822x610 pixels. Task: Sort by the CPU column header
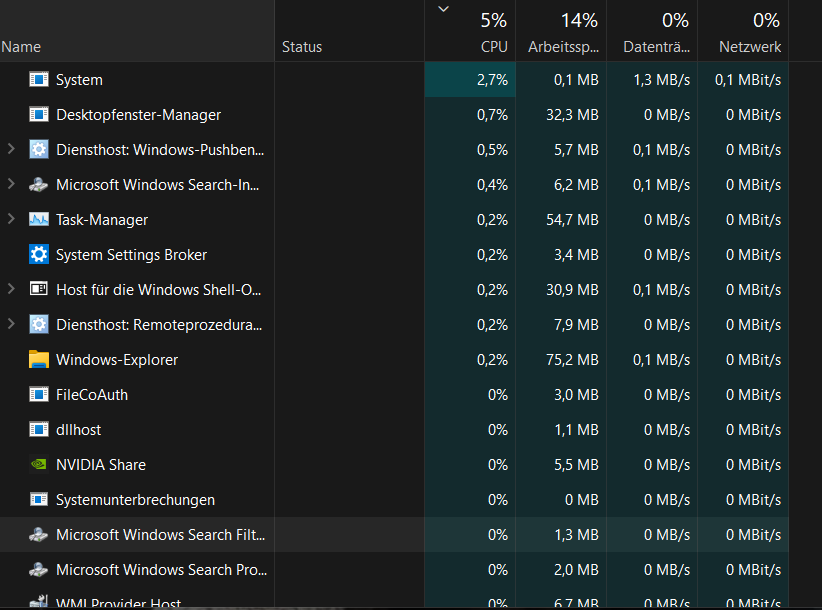[x=470, y=31]
